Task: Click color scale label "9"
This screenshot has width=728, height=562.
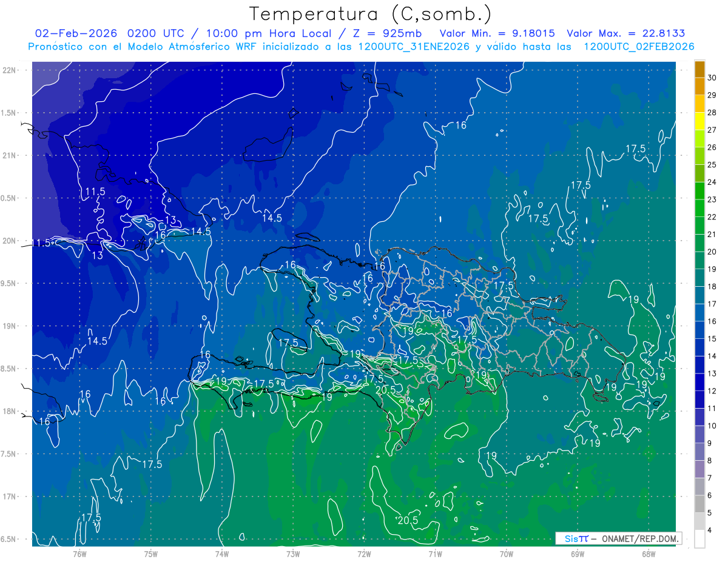Action: (x=709, y=443)
